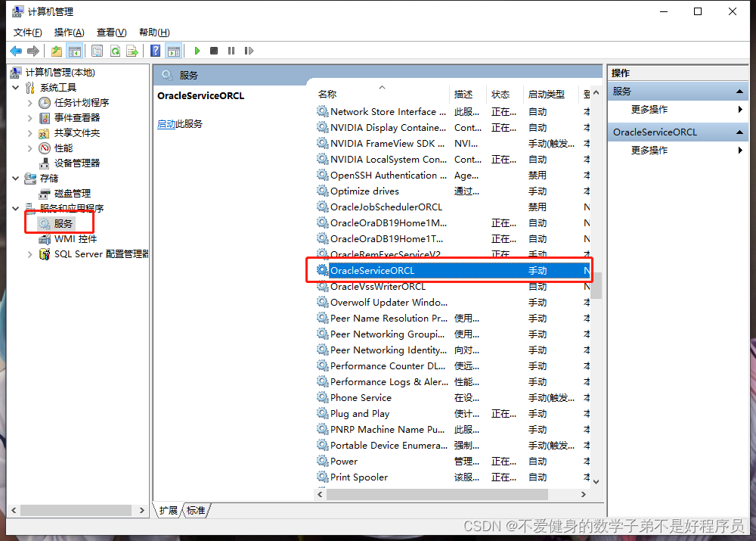Open the Properties toolbar icon
This screenshot has width=756, height=541.
tap(97, 51)
